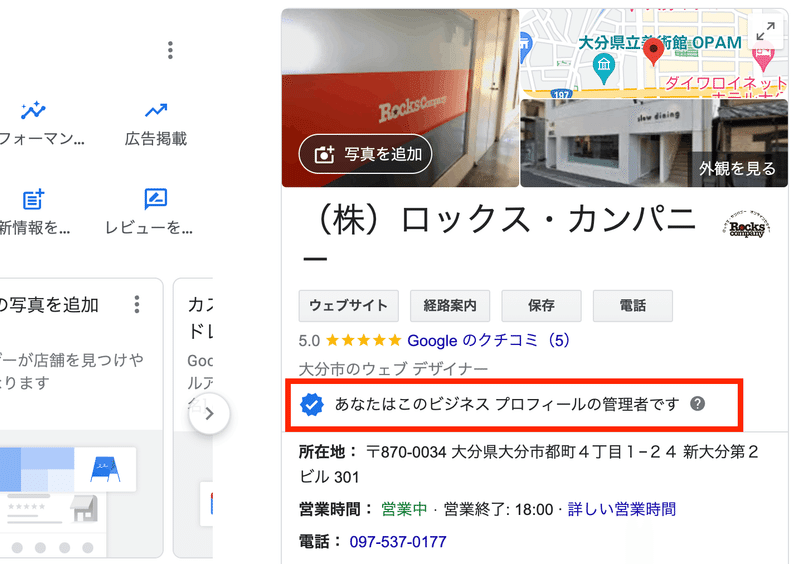
Task: Click the 大分県立美術館 OPAM map label
Action: 660,42
